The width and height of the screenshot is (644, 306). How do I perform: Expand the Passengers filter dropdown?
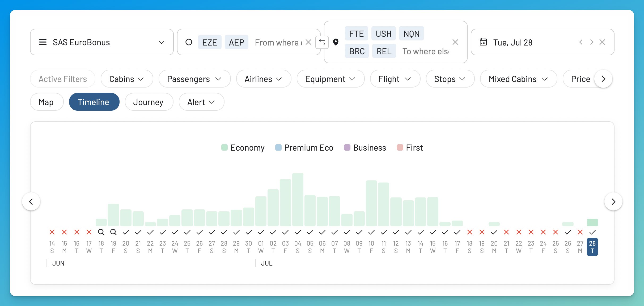194,79
